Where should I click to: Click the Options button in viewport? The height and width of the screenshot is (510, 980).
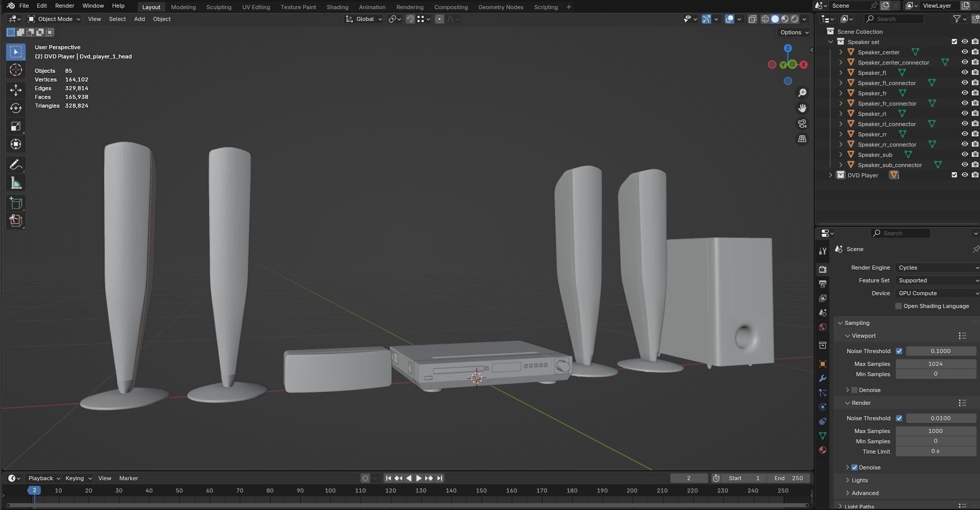[794, 32]
